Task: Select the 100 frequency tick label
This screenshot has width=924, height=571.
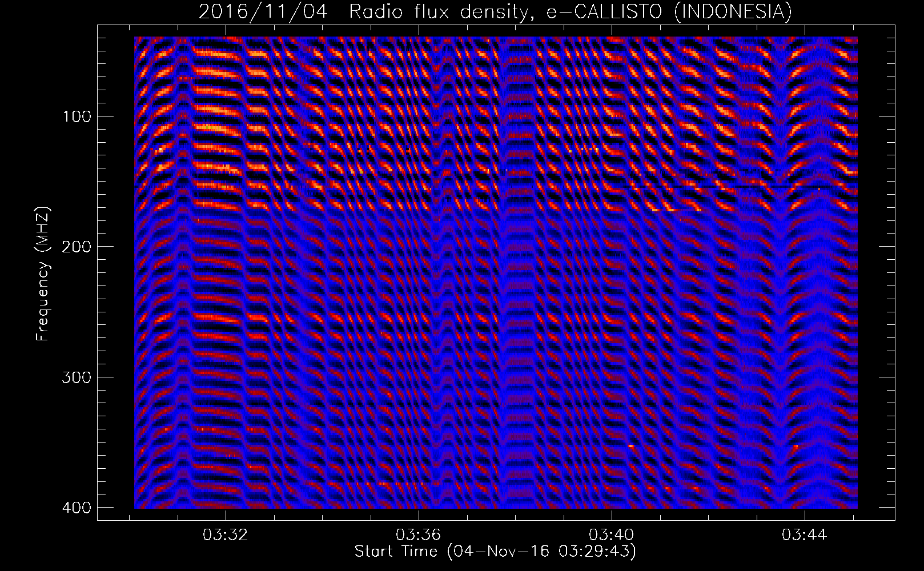Action: [x=76, y=116]
